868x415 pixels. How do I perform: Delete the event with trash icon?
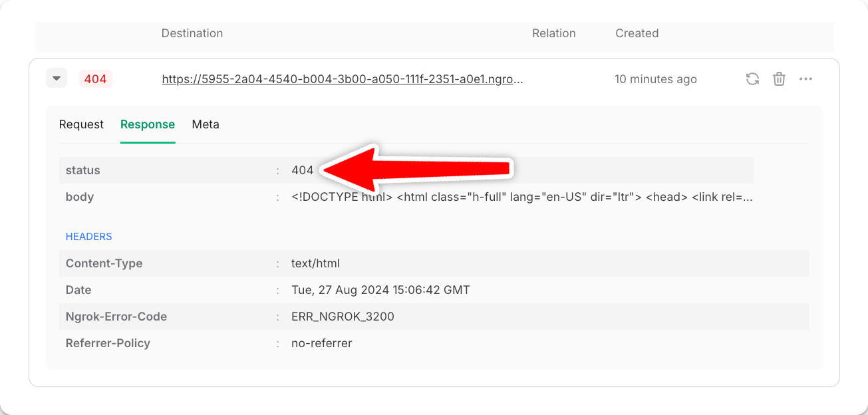779,79
